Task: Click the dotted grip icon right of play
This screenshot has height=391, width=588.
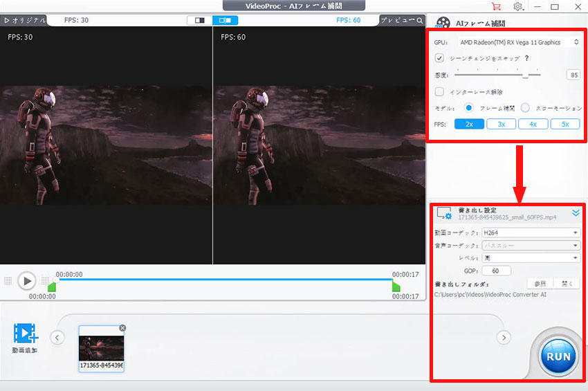Action: click(46, 281)
